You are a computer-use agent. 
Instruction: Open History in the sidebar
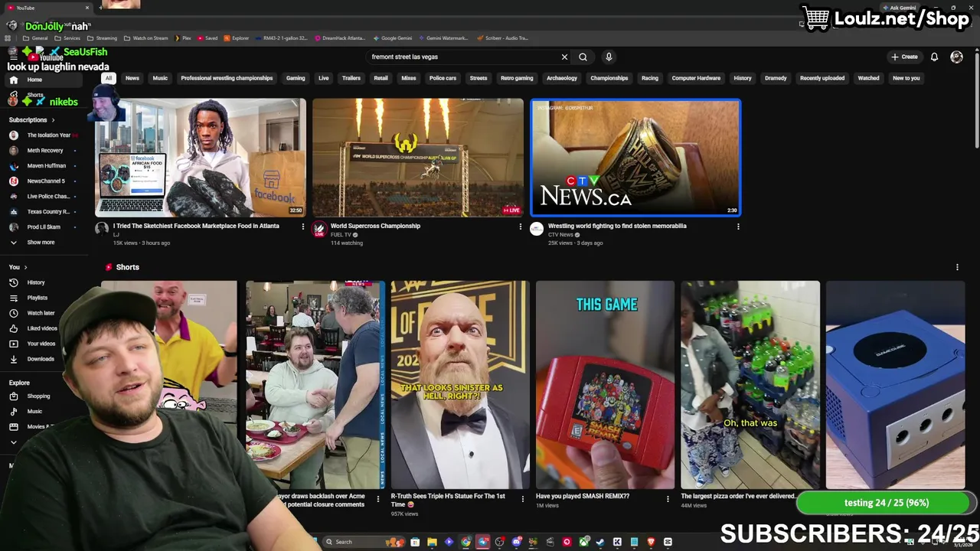36,282
